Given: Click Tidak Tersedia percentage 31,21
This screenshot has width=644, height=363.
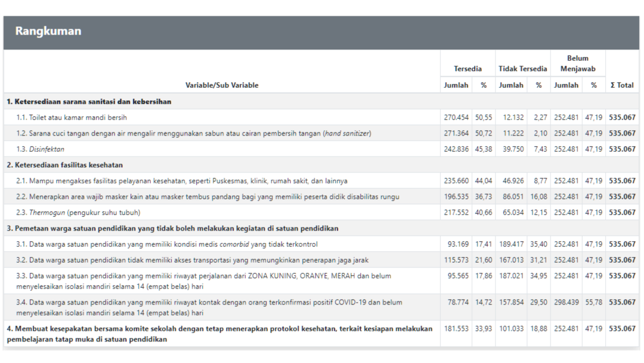Looking at the screenshot, I should tap(539, 260).
